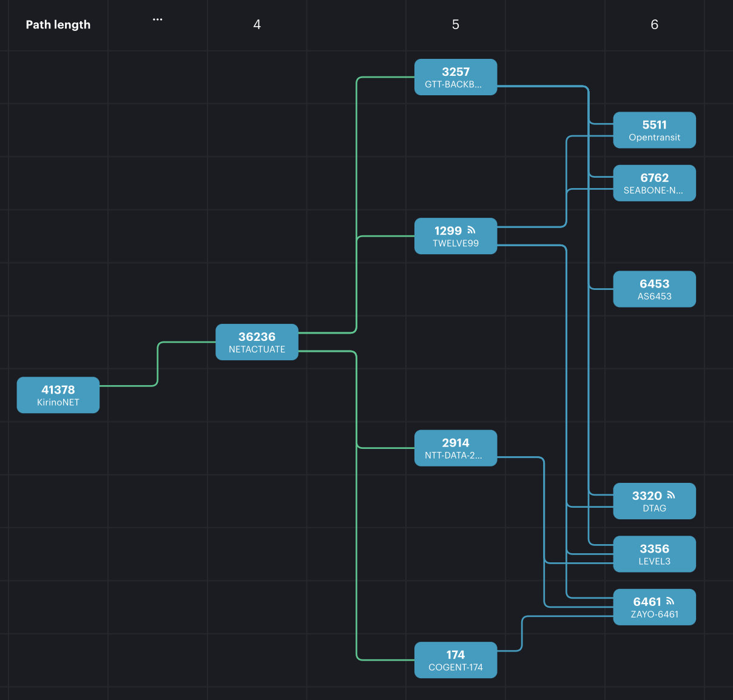
Task: Click the feed icon on node 3320
Action: [x=671, y=495]
